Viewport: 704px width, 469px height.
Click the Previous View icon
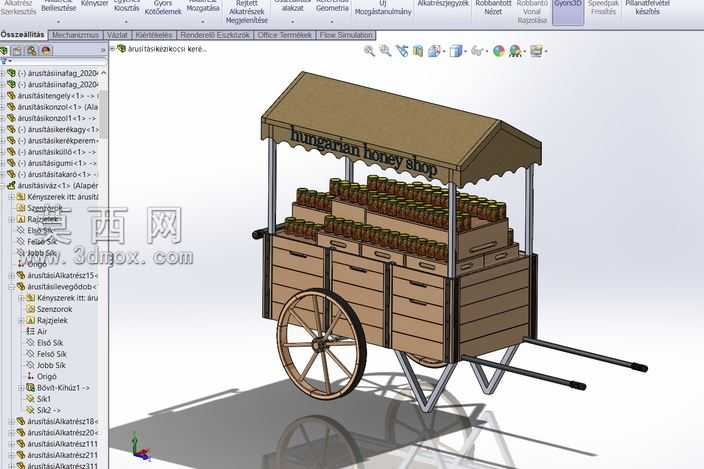[402, 51]
